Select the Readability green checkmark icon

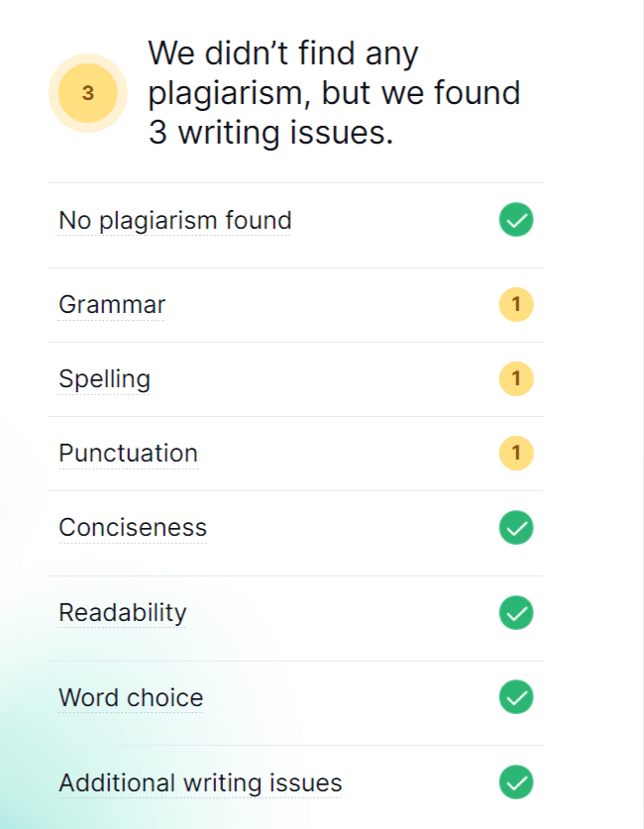point(515,613)
